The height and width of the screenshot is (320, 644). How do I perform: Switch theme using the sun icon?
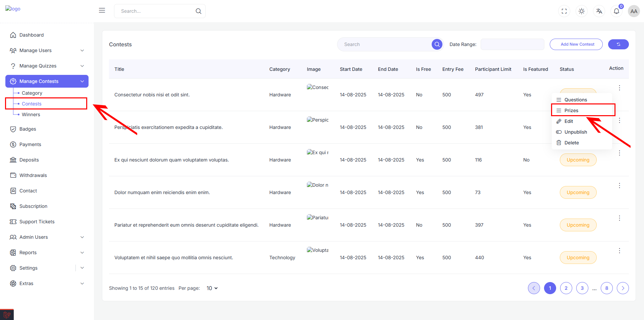click(x=582, y=11)
